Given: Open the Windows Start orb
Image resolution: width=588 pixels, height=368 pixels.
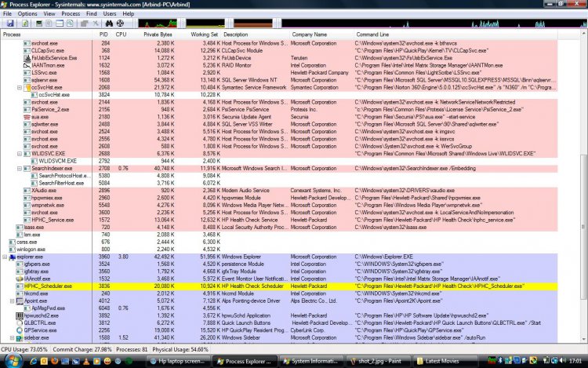Looking at the screenshot, I should pos(13,361).
